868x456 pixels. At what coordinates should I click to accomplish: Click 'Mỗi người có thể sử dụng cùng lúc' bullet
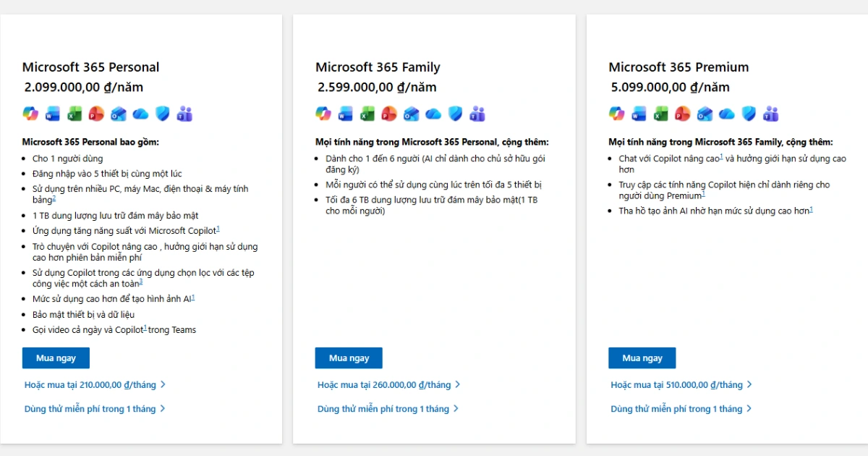click(434, 185)
